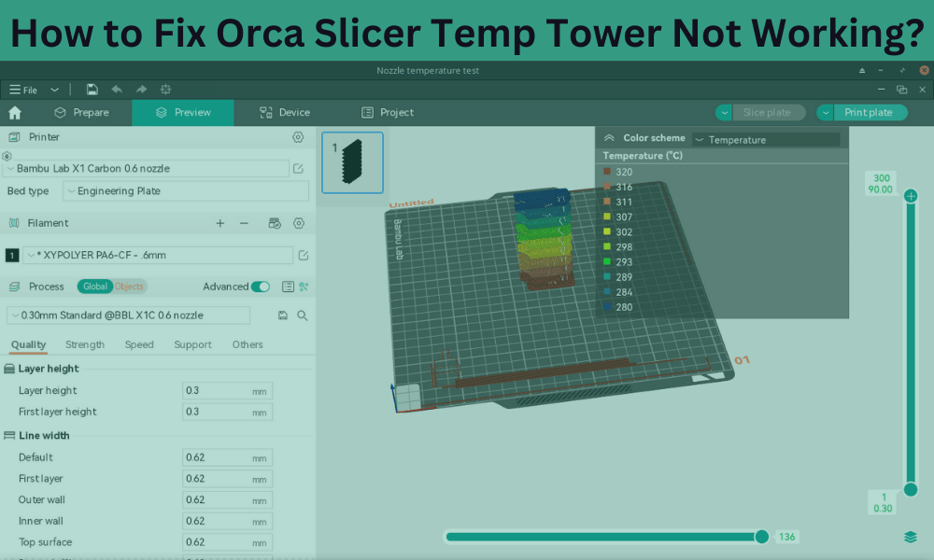934x560 pixels.
Task: Click the Outer wall line width field
Action: tap(227, 500)
